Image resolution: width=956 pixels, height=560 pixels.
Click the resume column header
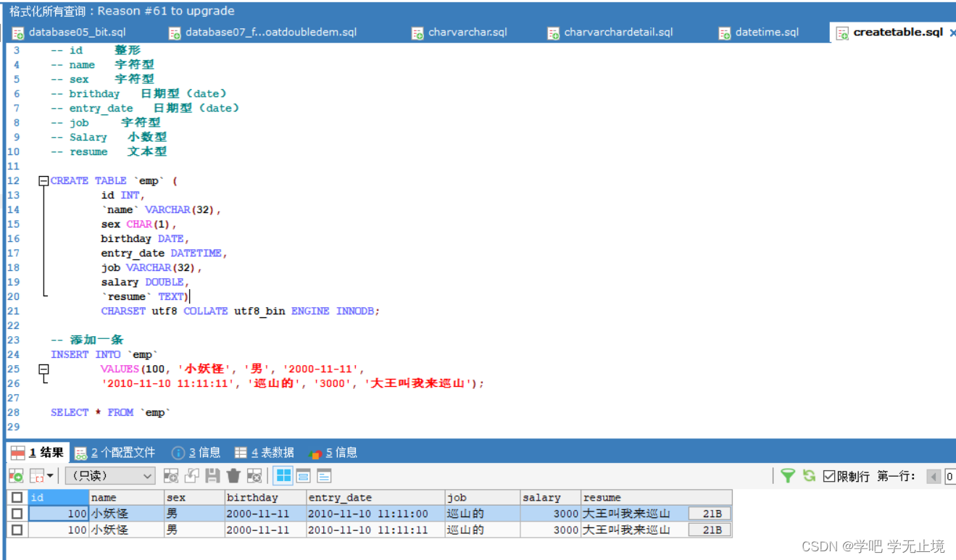(x=657, y=498)
